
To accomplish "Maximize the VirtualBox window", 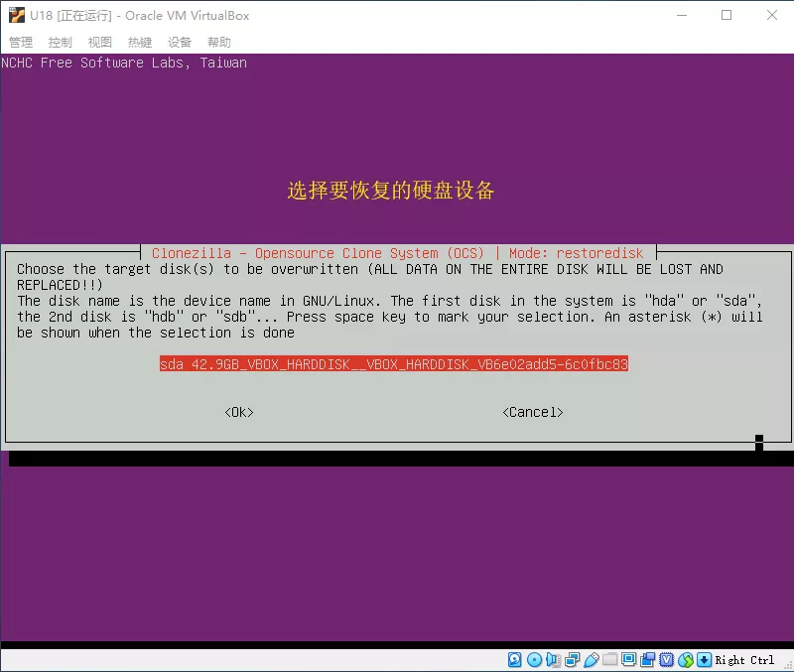I will pyautogui.click(x=727, y=15).
